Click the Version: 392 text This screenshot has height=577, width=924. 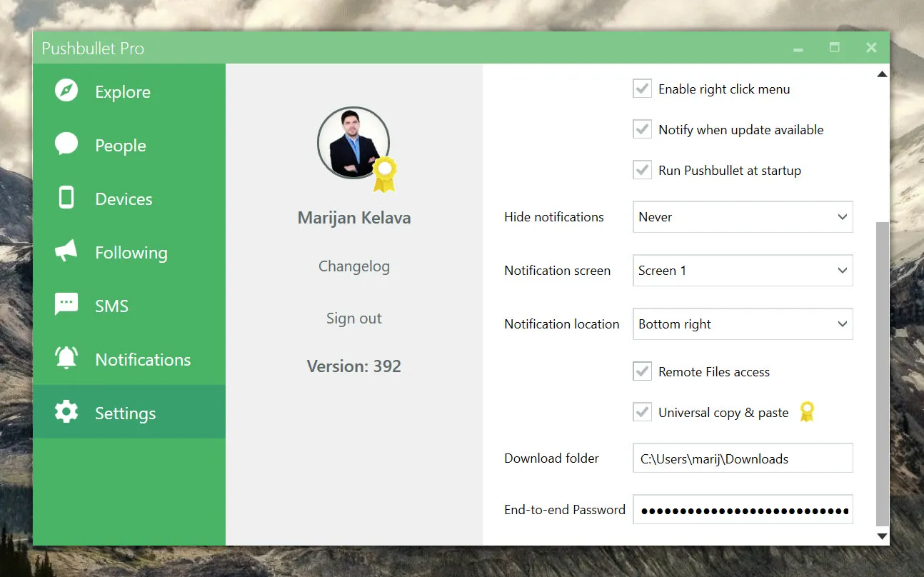[354, 366]
